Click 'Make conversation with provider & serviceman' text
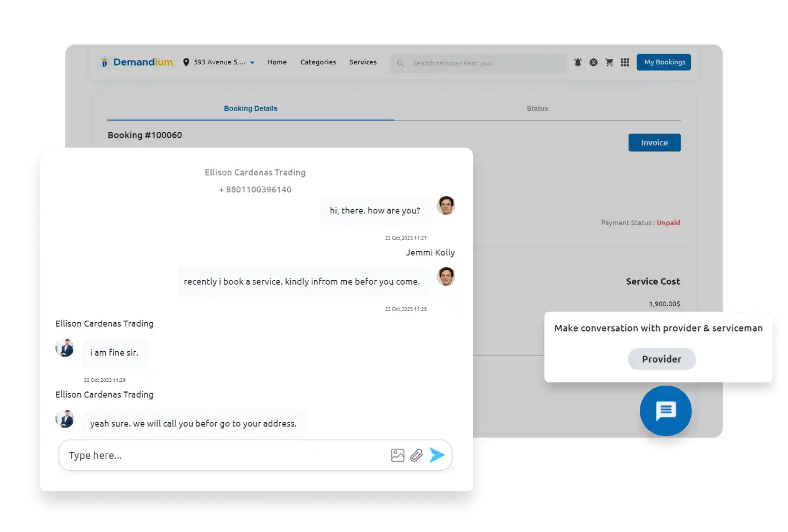 pos(658,328)
